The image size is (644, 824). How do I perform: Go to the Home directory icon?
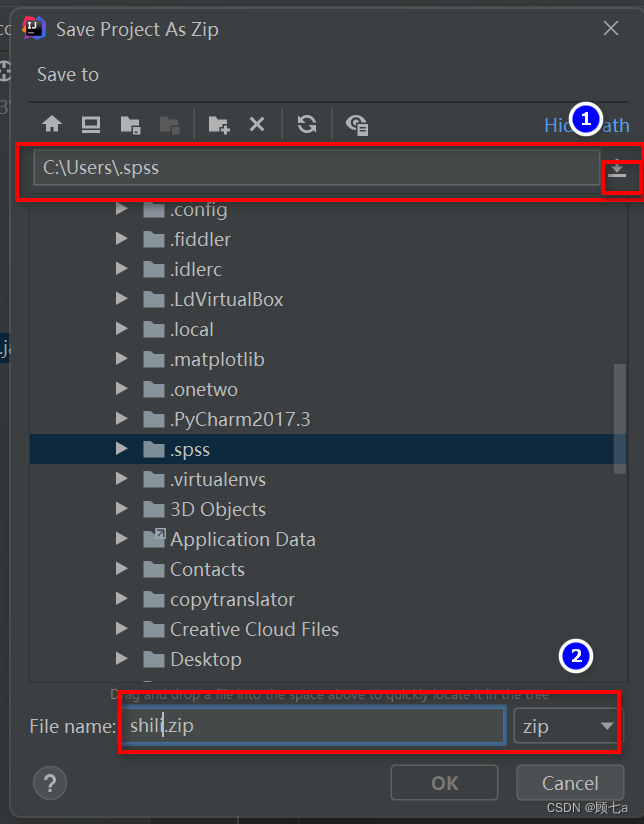(x=52, y=125)
